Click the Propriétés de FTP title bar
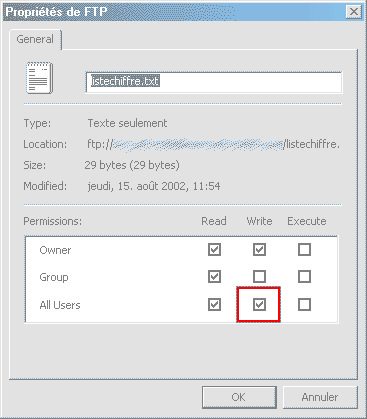The image size is (367, 419). (173, 12)
